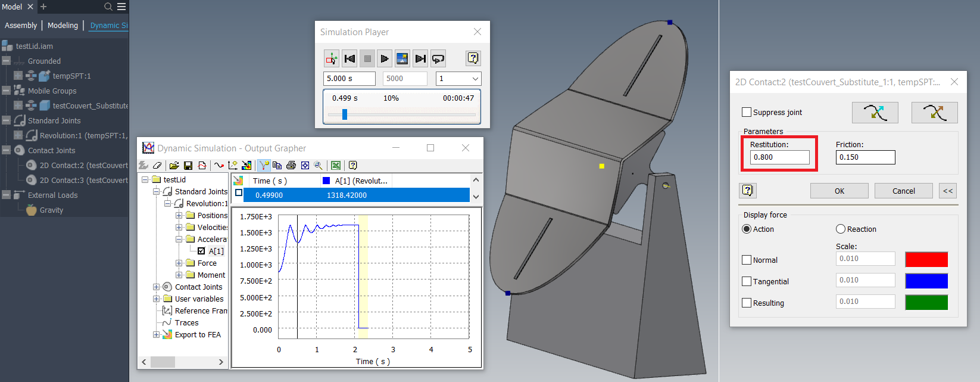
Task: Expand the Force folder in Grapher
Action: coord(179,263)
